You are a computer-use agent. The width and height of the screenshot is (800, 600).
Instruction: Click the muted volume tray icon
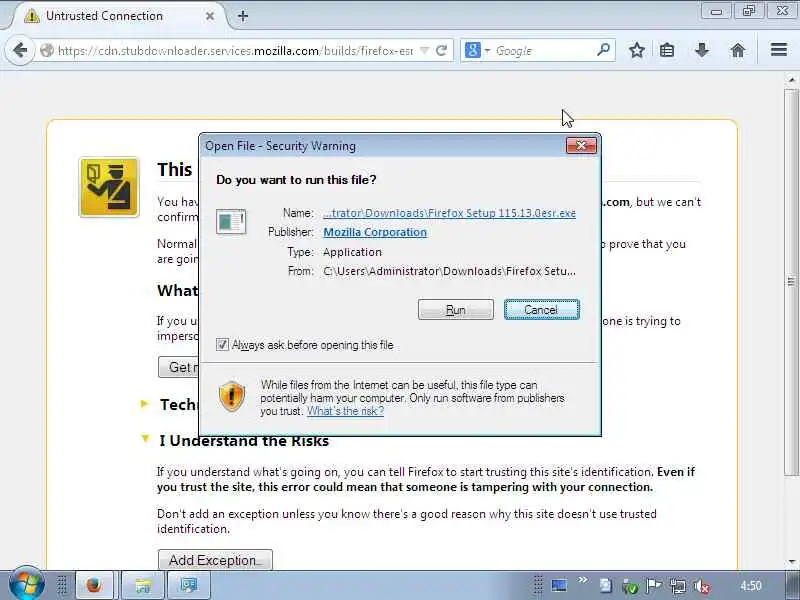(x=702, y=587)
